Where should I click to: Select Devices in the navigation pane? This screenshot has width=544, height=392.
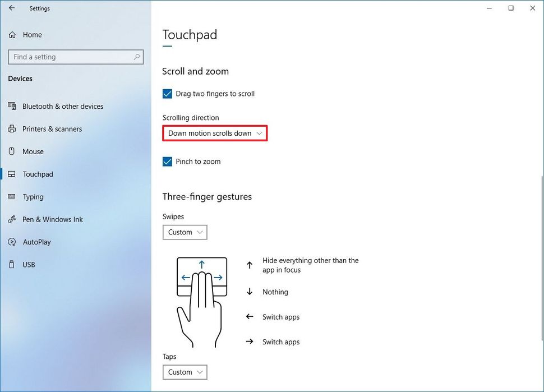(20, 79)
